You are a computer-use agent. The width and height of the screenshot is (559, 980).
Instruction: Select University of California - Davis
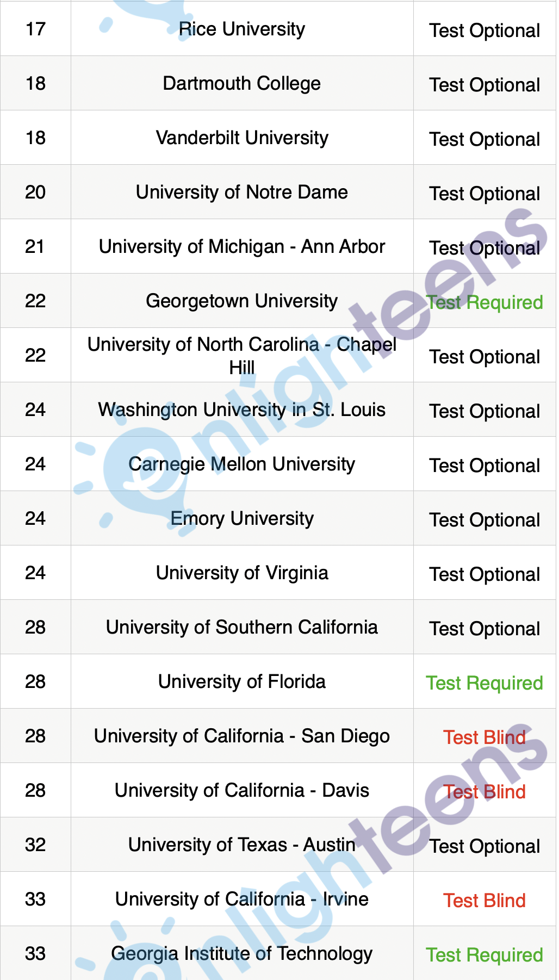242,790
